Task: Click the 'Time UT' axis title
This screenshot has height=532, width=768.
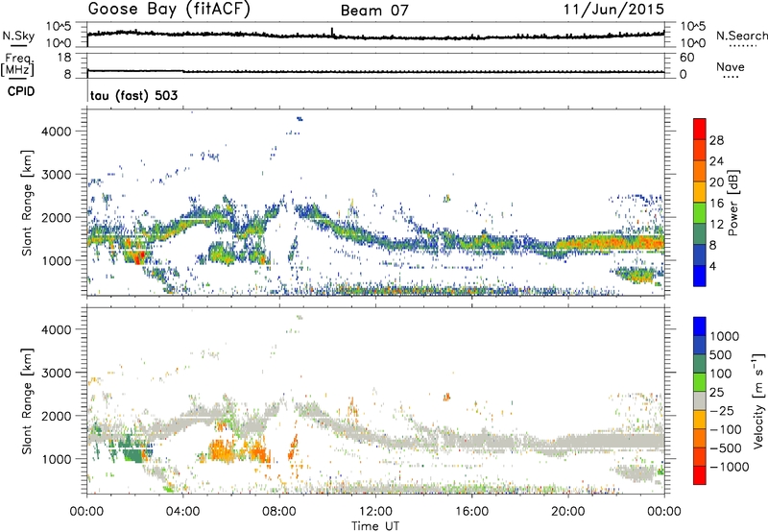Action: pos(375,525)
